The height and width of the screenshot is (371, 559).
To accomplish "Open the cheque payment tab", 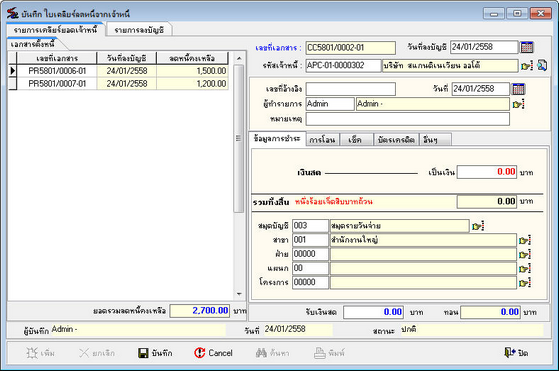I will (355, 140).
